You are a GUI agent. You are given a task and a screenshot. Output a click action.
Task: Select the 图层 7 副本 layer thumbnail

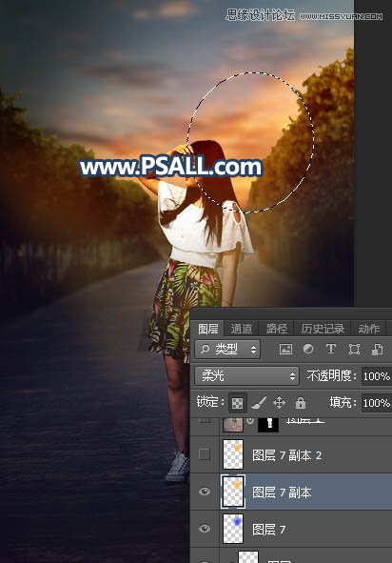[233, 492]
